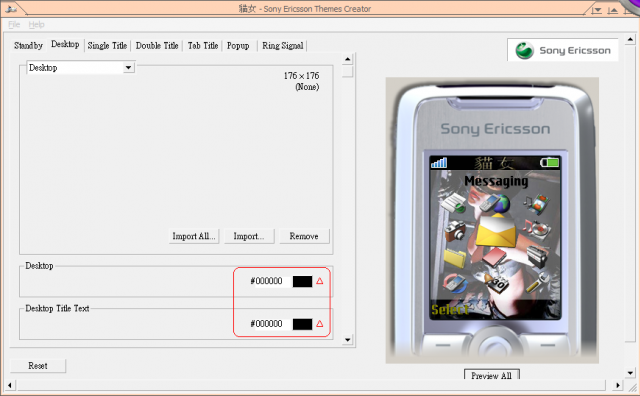Click the yellow folder icon in phone preview
The width and height of the screenshot is (640, 396).
click(454, 258)
